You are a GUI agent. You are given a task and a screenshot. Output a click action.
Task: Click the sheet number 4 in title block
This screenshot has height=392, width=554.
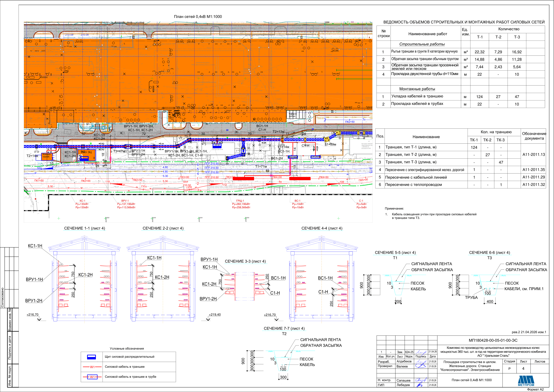pos(523,369)
